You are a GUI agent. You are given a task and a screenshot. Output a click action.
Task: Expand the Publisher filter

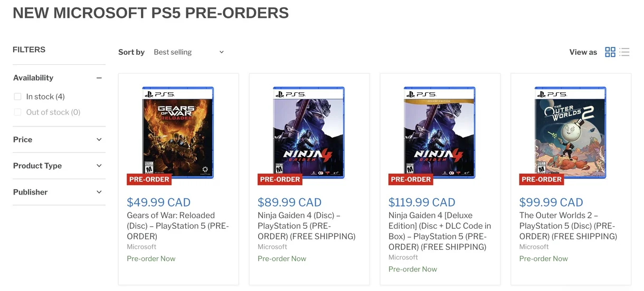58,192
